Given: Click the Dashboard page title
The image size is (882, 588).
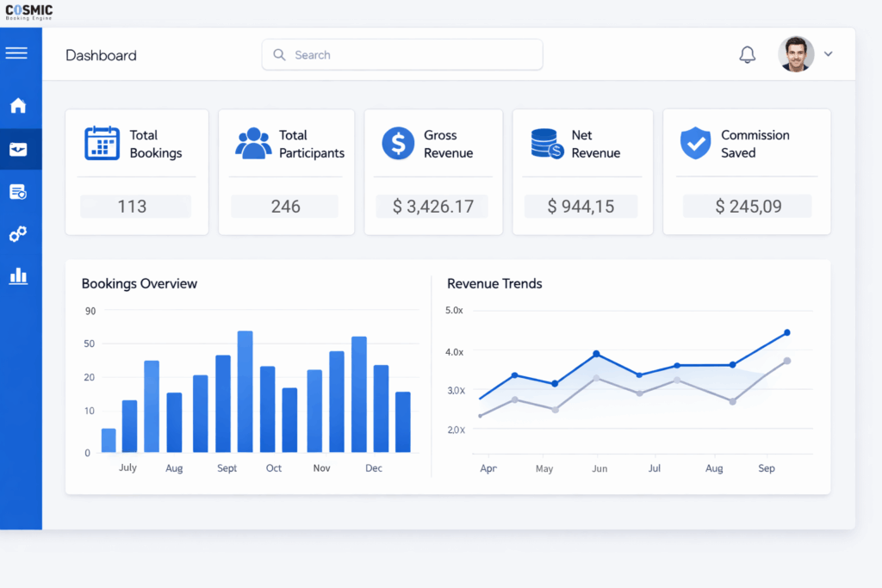Looking at the screenshot, I should tap(101, 55).
